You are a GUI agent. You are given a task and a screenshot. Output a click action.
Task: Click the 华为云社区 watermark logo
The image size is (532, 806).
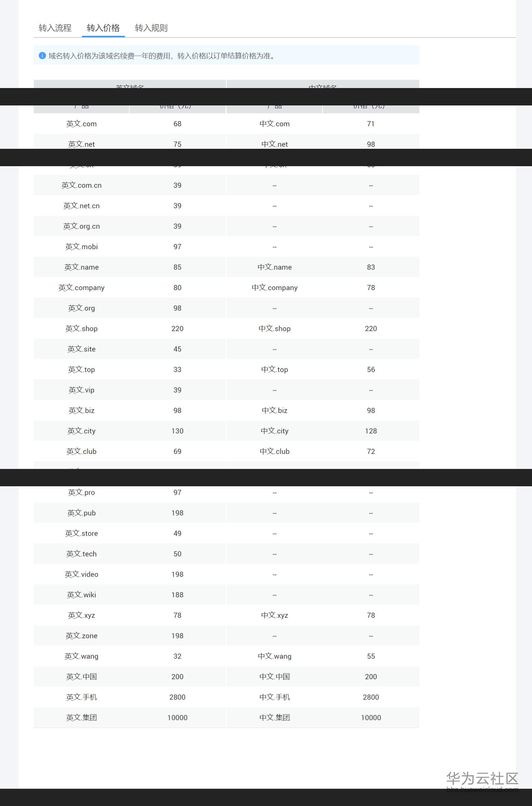point(482,779)
